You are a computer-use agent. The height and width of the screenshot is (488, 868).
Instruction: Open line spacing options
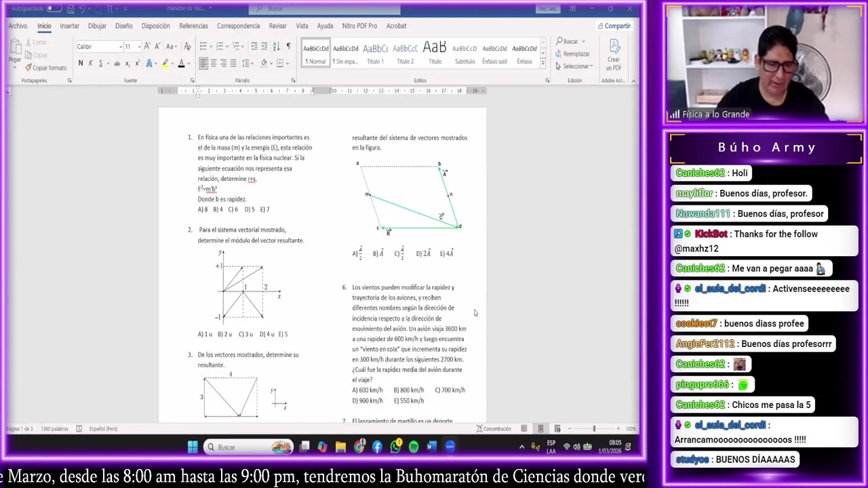(x=247, y=63)
